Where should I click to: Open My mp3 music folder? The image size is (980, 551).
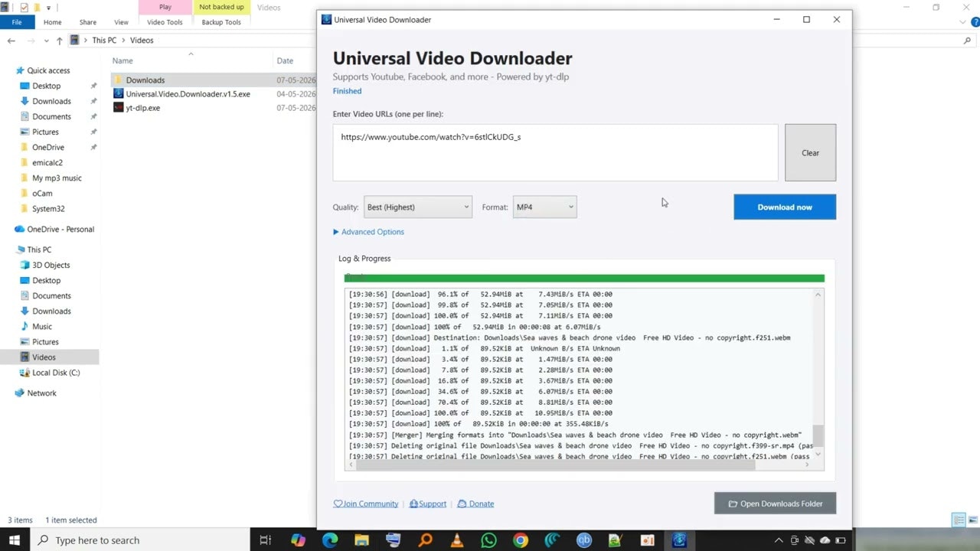tap(57, 178)
